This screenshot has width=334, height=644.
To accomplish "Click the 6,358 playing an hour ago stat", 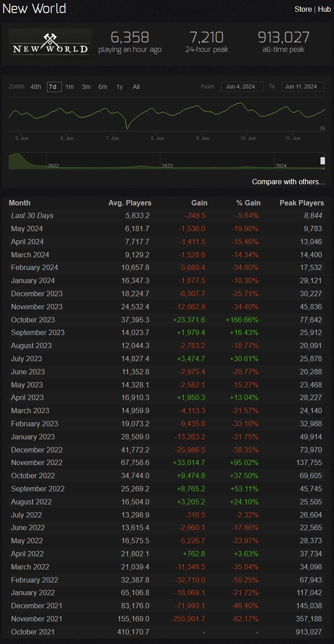I will [130, 42].
